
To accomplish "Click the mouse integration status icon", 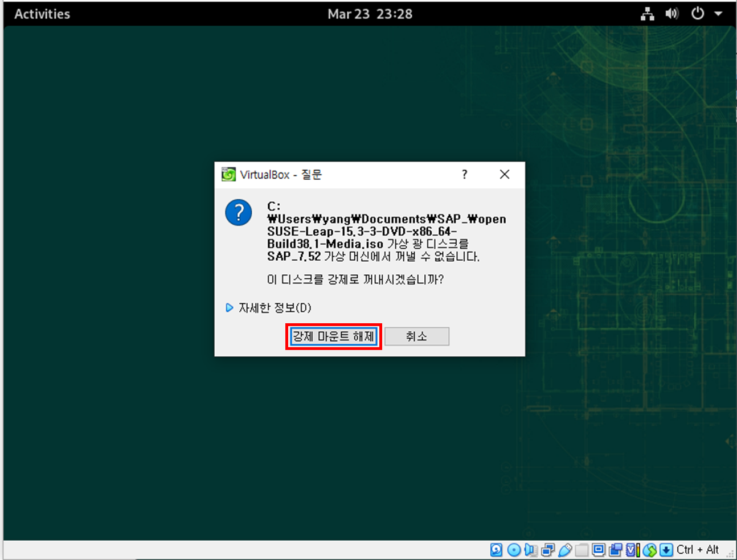I will [x=649, y=550].
